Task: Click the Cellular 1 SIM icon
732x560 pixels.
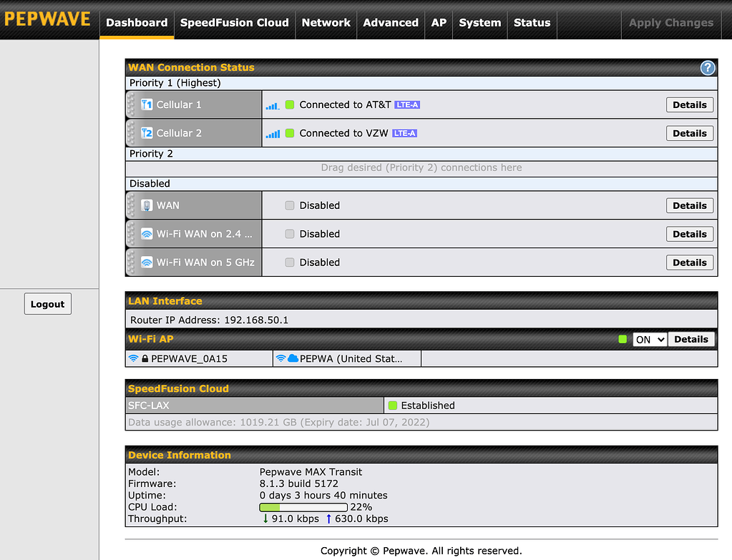Action: [x=147, y=104]
